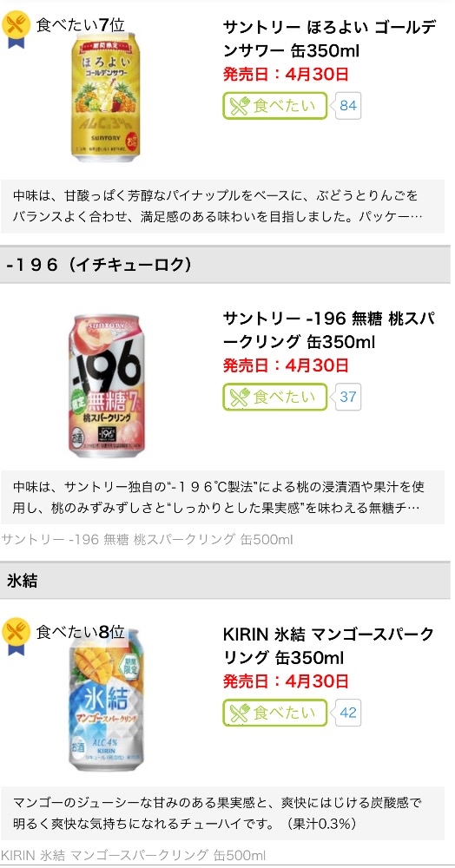The height and width of the screenshot is (868, 455).
Task: Toggle 食べたい for 氷結 マンゴースパークリング
Action: click(x=275, y=713)
